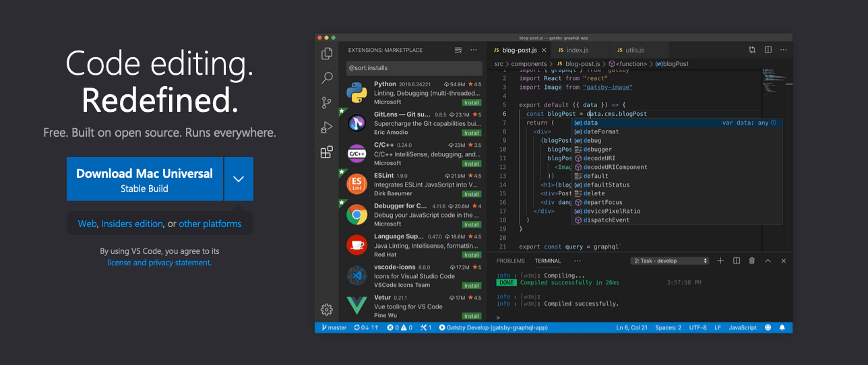The image size is (868, 365).
Task: Click 'Gatsby Develop (gatsby-graphql-app)' status item
Action: tap(493, 327)
